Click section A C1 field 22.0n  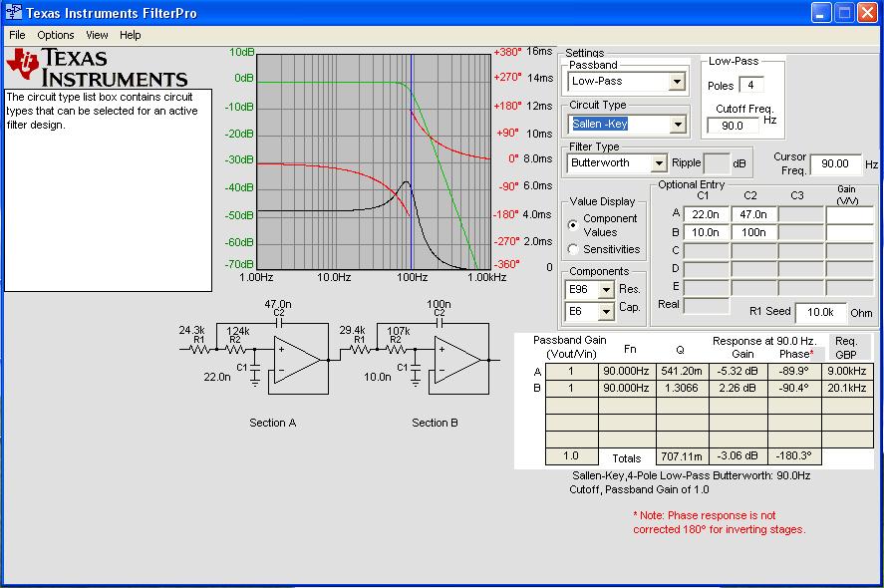point(707,214)
